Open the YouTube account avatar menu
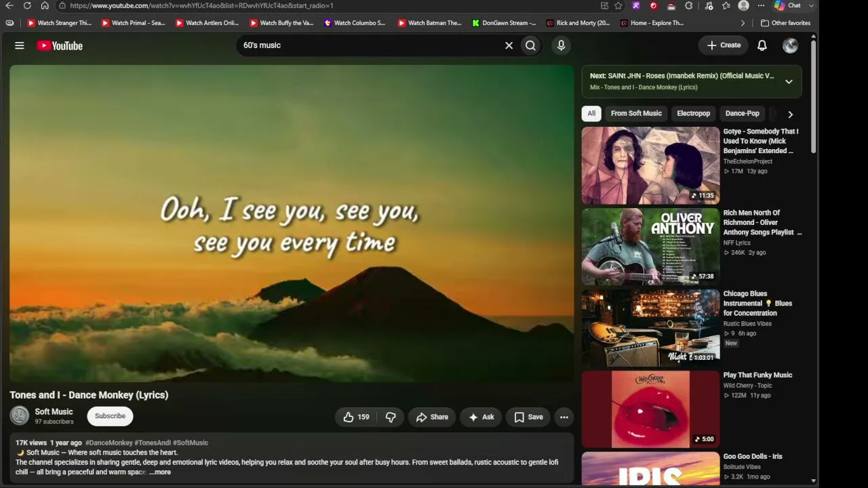Image resolution: width=868 pixels, height=488 pixels. 790,45
